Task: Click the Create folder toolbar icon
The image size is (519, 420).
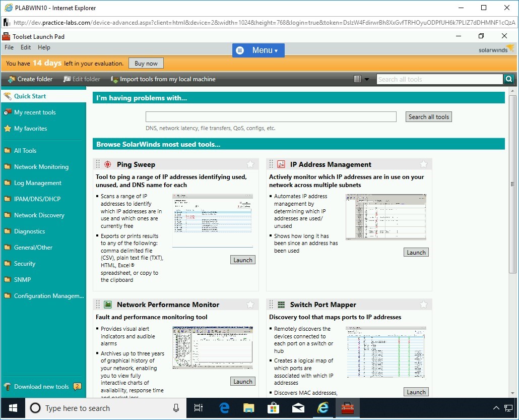Action: coord(11,79)
